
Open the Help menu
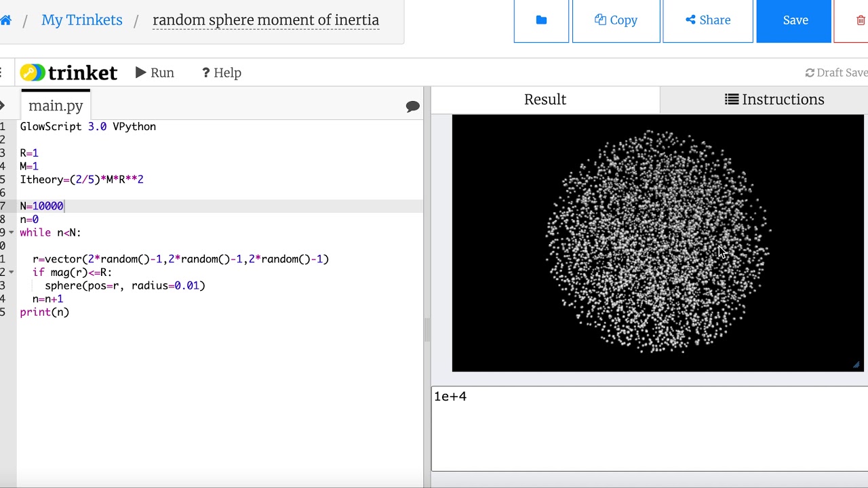pyautogui.click(x=222, y=73)
